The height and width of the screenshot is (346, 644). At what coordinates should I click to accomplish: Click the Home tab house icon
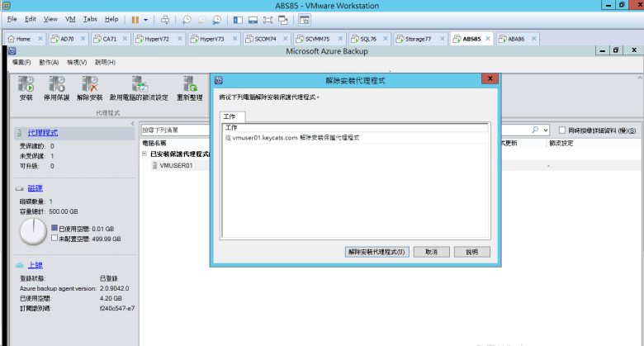(11, 39)
